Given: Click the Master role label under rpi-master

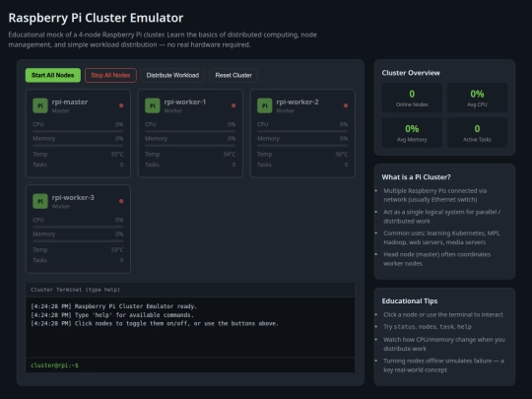Looking at the screenshot, I should click(60, 111).
